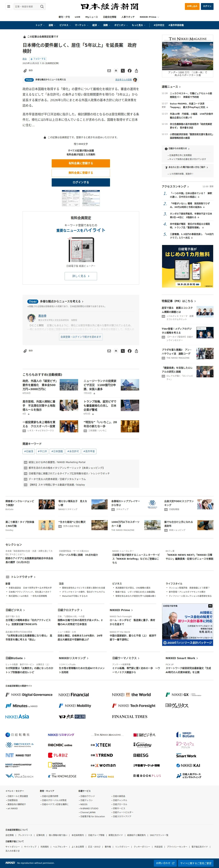The height and width of the screenshot is (868, 219).
Task: Open THE NIKKEI MAGAZINE sports car ad image
Action: pos(188,56)
